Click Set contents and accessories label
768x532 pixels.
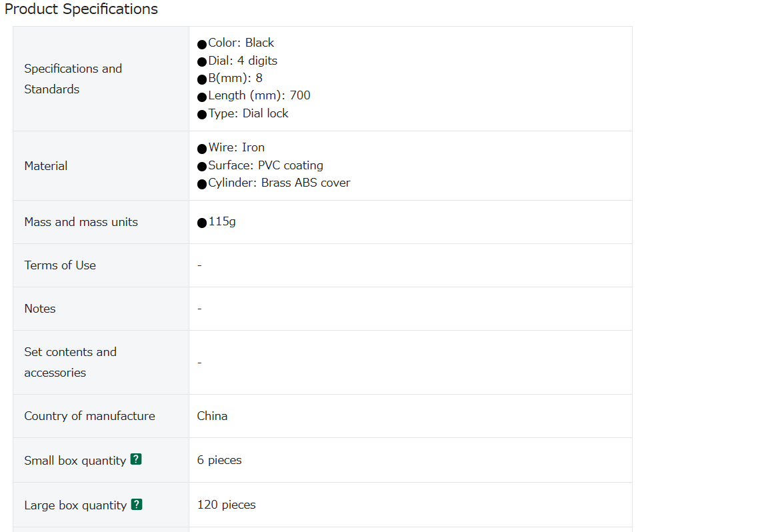click(x=71, y=362)
